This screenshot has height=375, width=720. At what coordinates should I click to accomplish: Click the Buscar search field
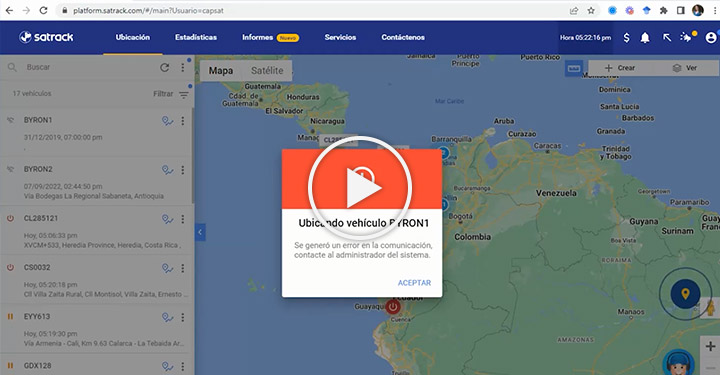pyautogui.click(x=87, y=67)
